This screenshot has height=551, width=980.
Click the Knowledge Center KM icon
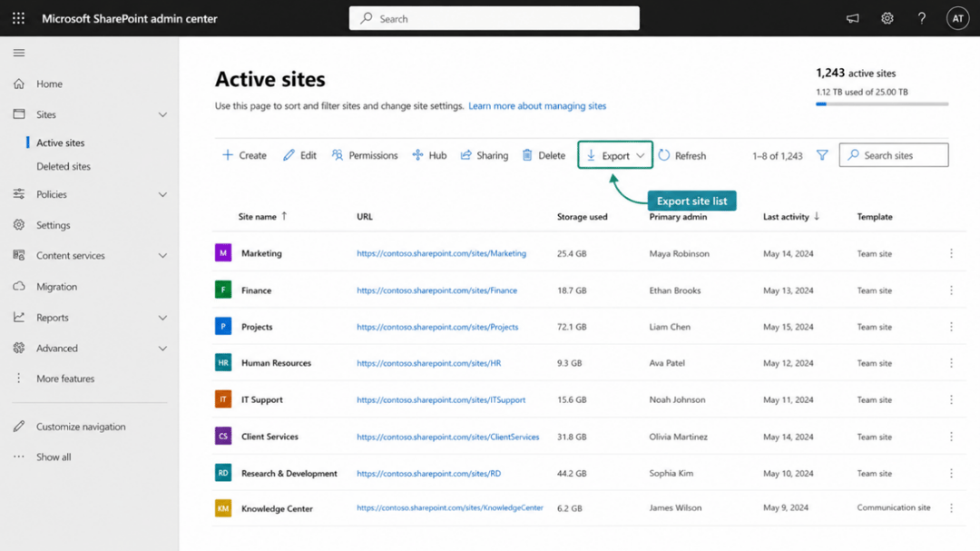click(x=223, y=507)
